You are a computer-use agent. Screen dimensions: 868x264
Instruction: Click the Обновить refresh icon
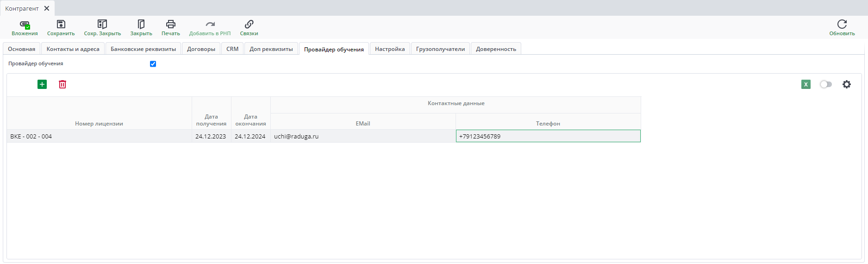(x=842, y=25)
